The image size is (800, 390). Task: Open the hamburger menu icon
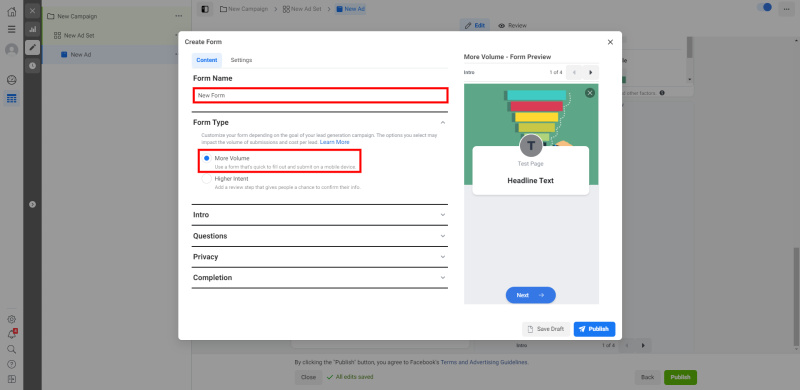11,29
